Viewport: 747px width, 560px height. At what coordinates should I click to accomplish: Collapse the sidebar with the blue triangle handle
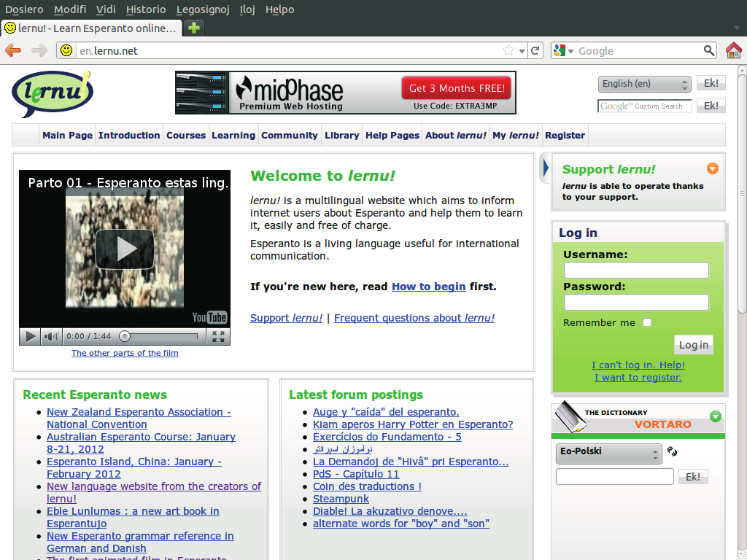(x=546, y=168)
